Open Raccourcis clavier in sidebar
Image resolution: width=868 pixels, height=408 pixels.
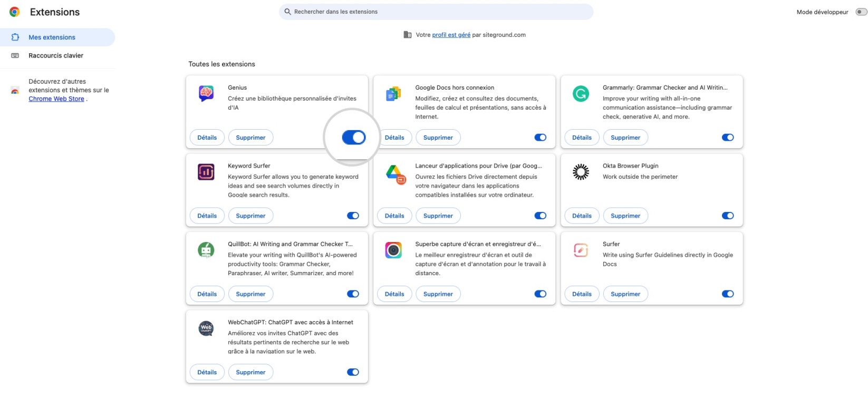(x=57, y=55)
